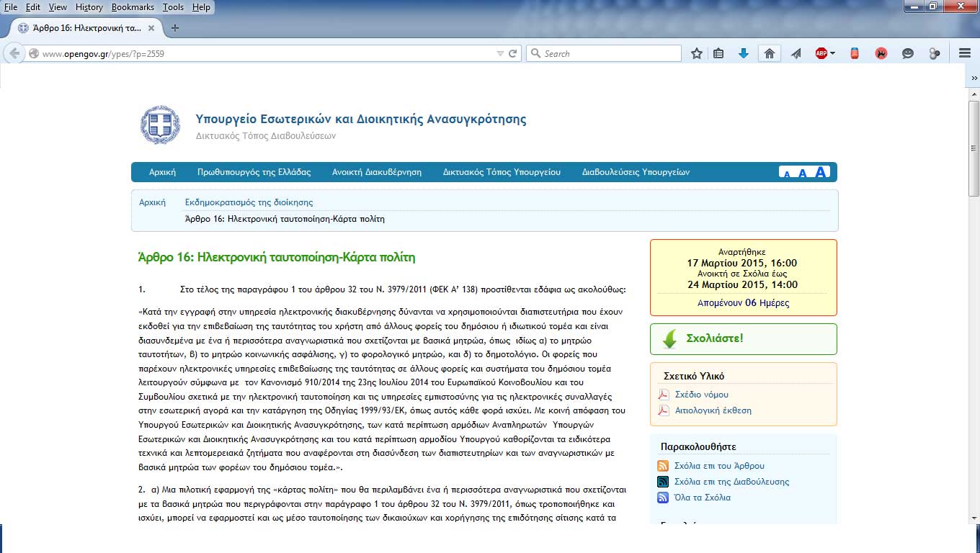Open the Όλα τα Σχόλια feed link
This screenshot has height=553, width=980.
702,498
